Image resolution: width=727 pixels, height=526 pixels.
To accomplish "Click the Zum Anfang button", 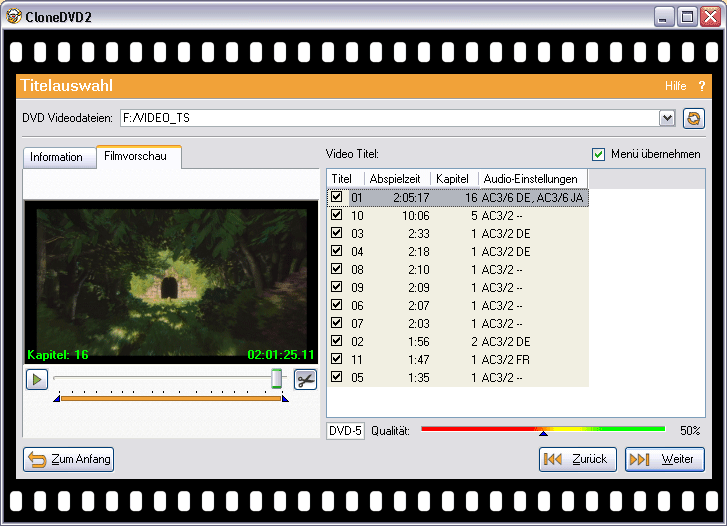I will coord(69,459).
